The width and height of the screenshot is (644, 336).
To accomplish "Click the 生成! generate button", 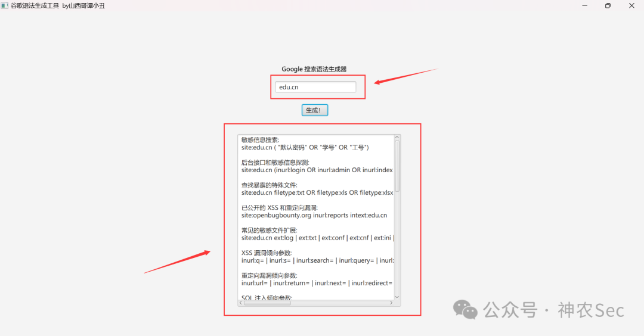I will [315, 110].
